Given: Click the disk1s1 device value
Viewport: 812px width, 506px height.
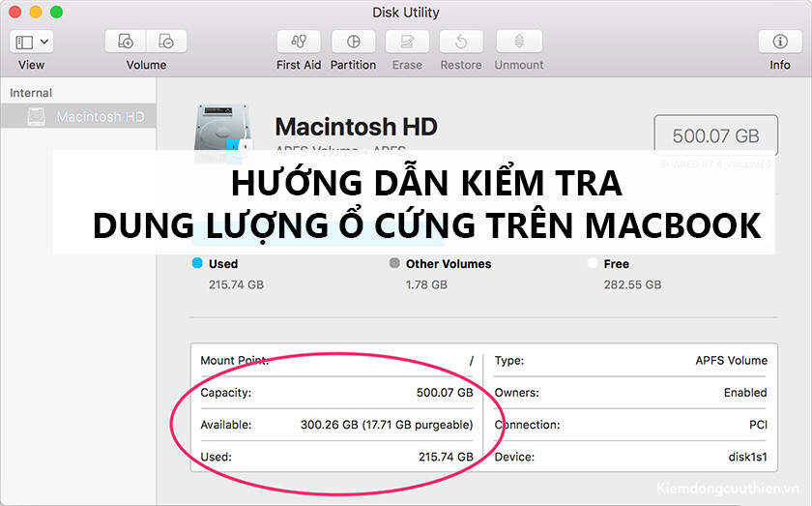Looking at the screenshot, I should (x=748, y=457).
